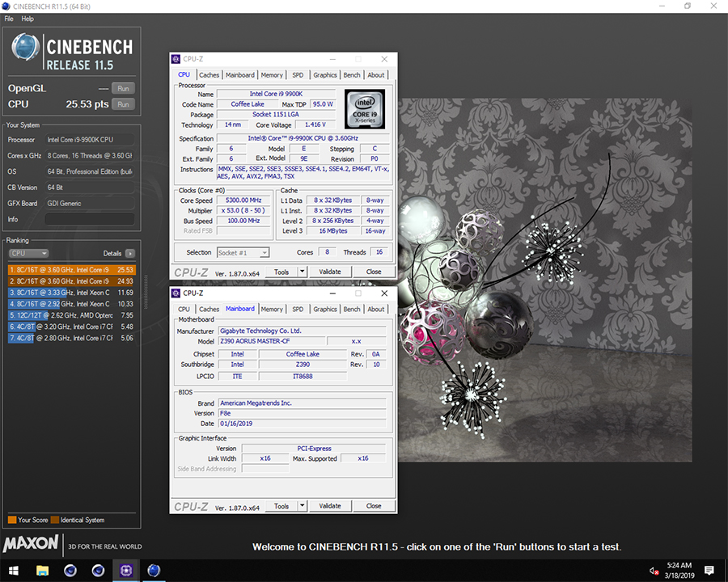Click the empty Info input field
The width and height of the screenshot is (728, 582).
(x=89, y=219)
